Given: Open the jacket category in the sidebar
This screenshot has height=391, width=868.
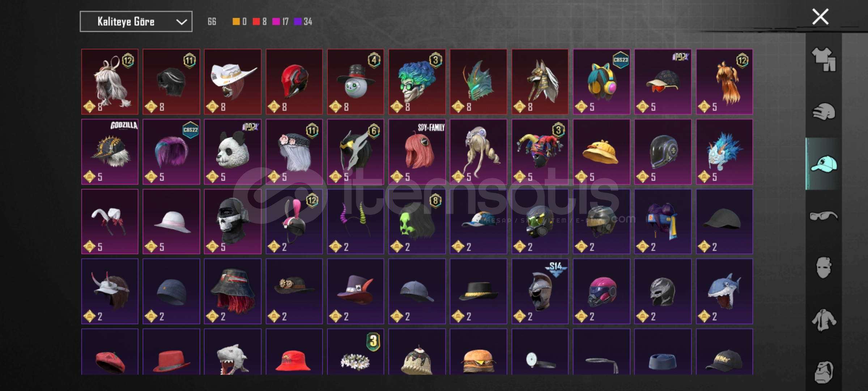Looking at the screenshot, I should (824, 320).
